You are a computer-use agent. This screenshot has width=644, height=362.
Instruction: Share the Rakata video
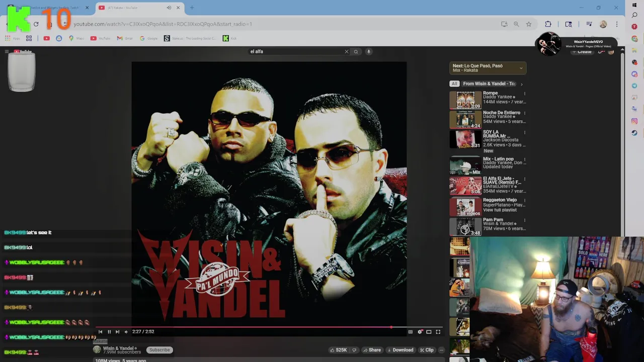(x=372, y=350)
